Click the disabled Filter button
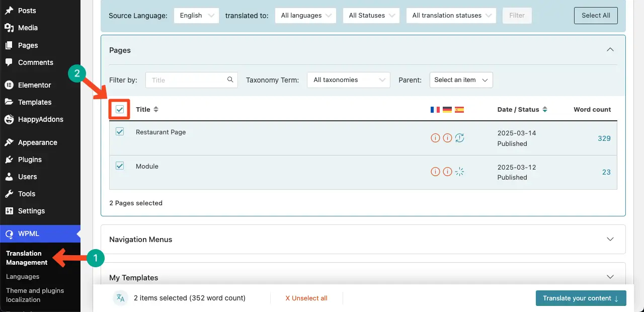The image size is (644, 312). coord(517,16)
